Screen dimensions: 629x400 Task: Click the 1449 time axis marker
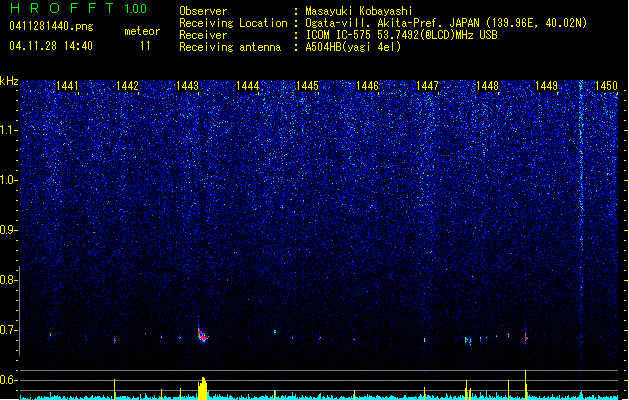pyautogui.click(x=546, y=86)
